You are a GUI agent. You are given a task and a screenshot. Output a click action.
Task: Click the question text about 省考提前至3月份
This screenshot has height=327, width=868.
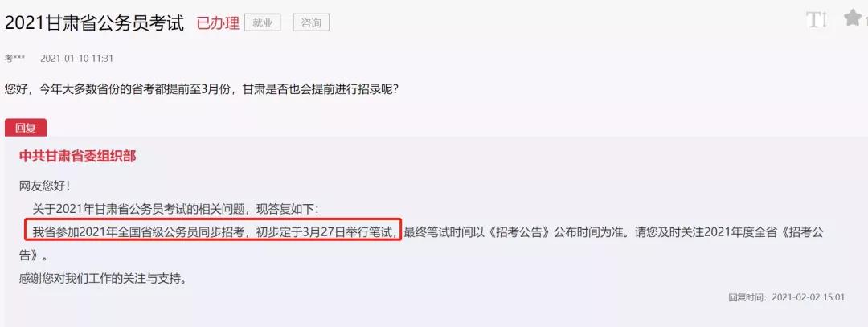[202, 88]
